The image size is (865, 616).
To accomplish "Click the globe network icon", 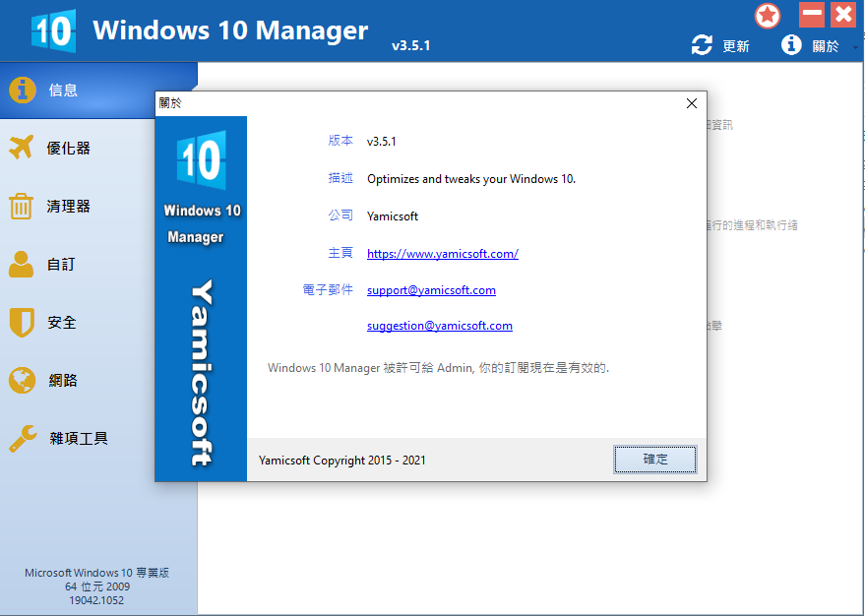I will (x=22, y=380).
